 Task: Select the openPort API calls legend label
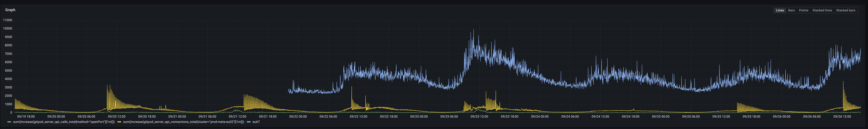pyautogui.click(x=64, y=122)
